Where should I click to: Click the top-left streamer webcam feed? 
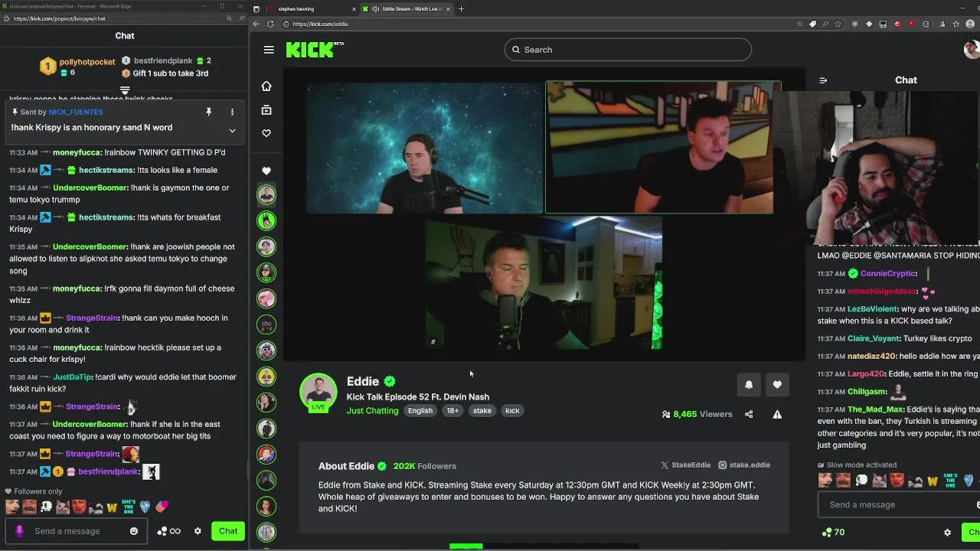pos(424,148)
